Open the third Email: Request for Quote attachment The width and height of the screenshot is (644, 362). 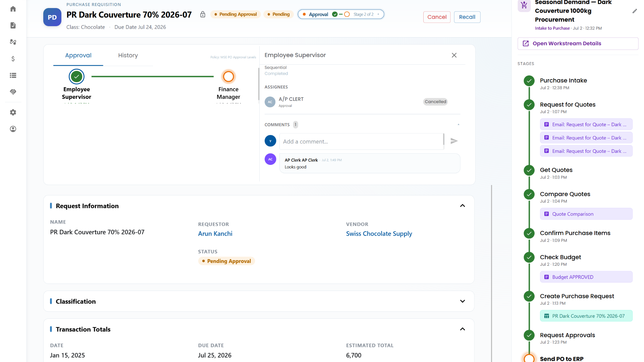tap(586, 151)
